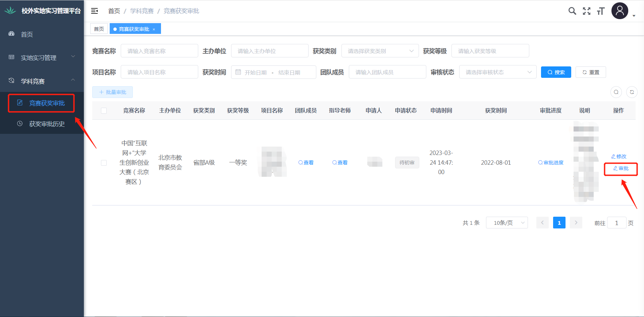Open 获奖审批历史 in the sidebar
The width and height of the screenshot is (644, 317).
coord(47,124)
